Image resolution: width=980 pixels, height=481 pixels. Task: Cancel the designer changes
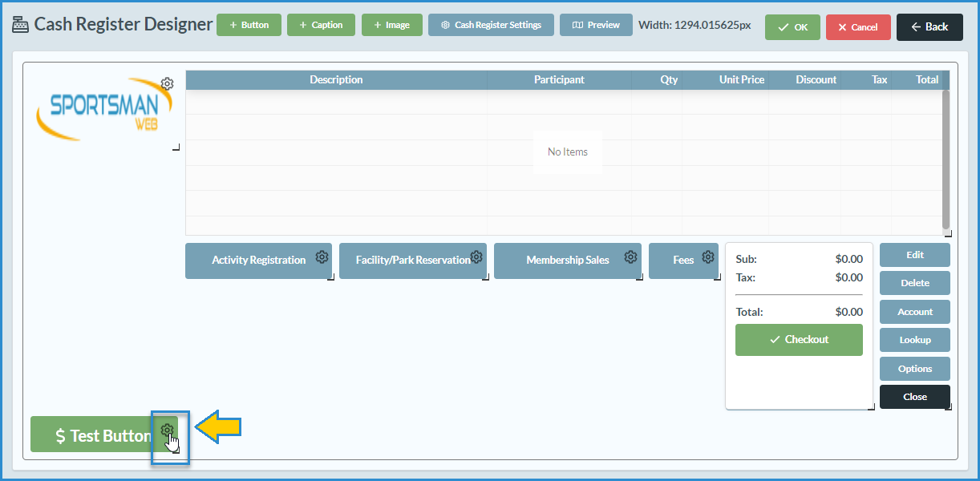click(857, 27)
